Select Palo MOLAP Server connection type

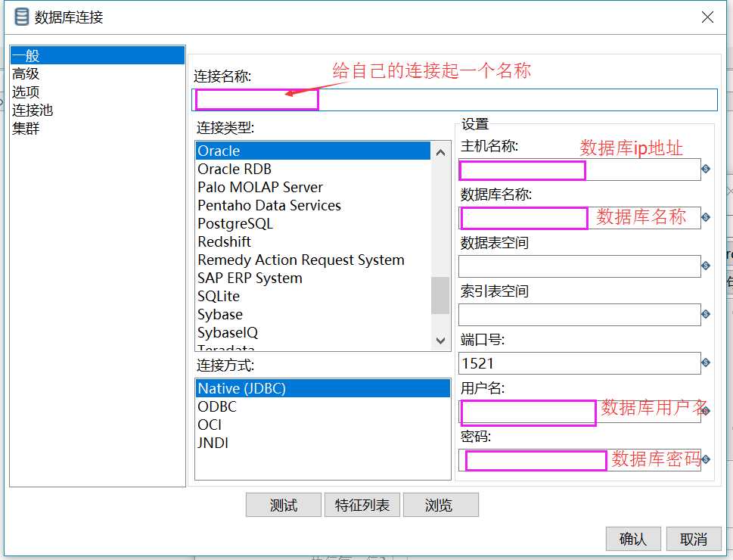coord(312,187)
